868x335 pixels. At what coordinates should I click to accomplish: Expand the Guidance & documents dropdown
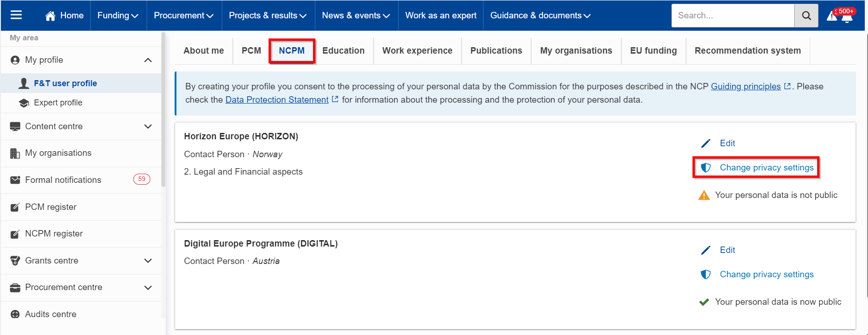click(x=540, y=16)
